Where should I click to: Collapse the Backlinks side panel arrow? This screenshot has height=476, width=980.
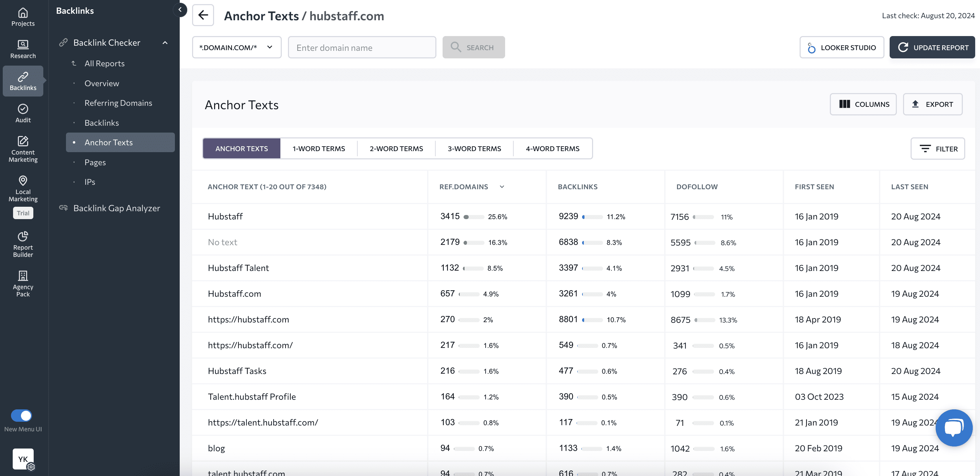[x=180, y=10]
